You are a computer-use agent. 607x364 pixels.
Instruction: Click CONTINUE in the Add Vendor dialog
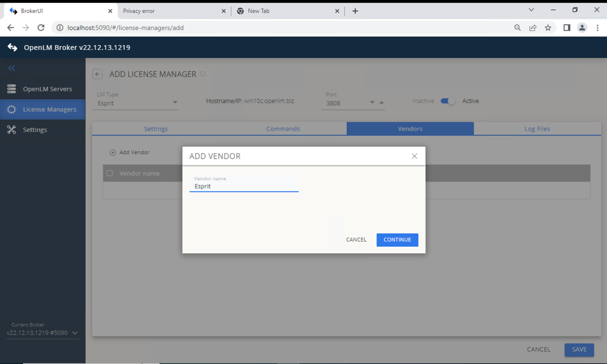coord(397,240)
